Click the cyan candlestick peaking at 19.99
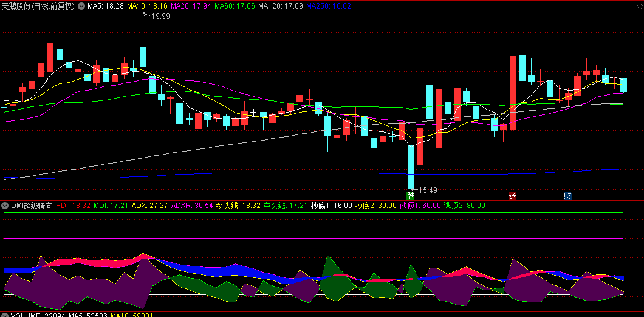The height and width of the screenshot is (317, 644). point(143,57)
